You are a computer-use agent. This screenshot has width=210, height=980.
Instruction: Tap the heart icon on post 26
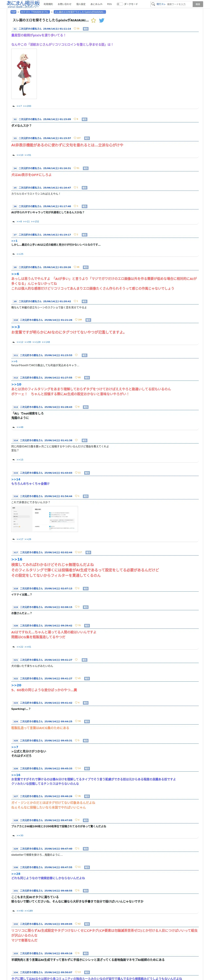coord(76,768)
